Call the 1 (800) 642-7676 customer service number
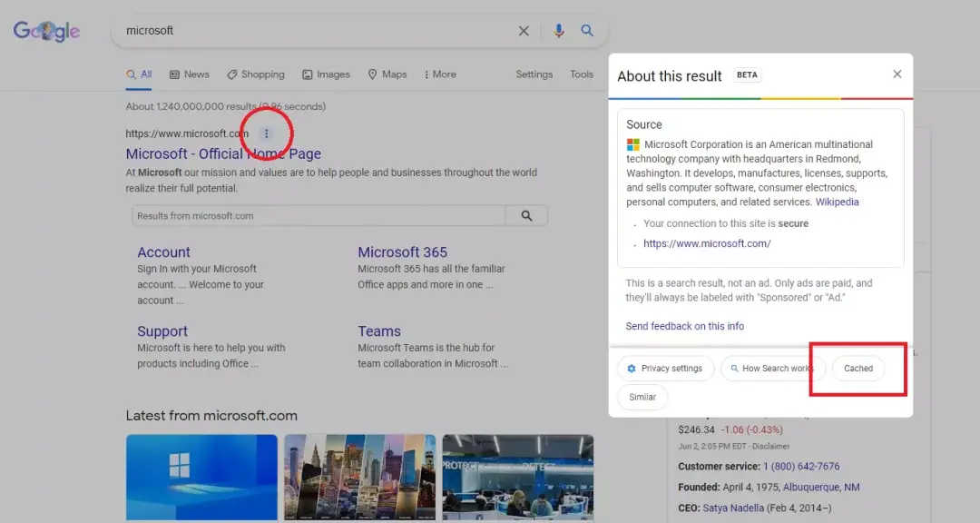The width and height of the screenshot is (980, 523). (x=801, y=466)
